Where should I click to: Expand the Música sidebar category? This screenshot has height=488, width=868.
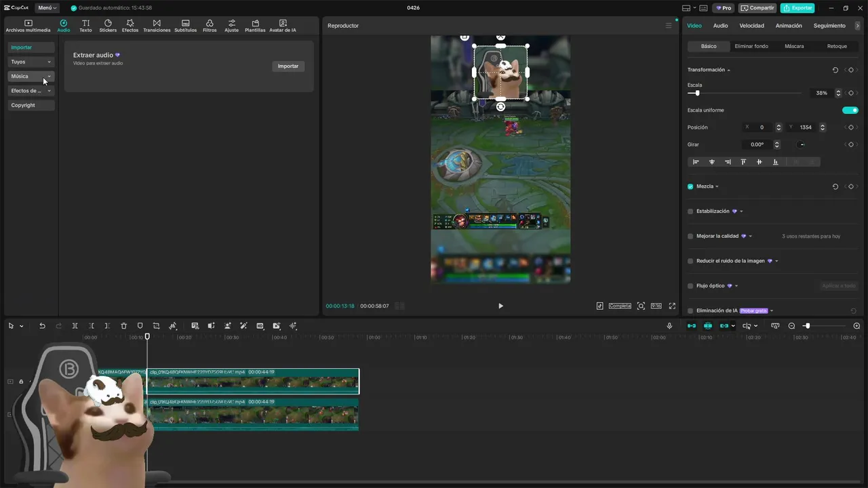coord(31,76)
